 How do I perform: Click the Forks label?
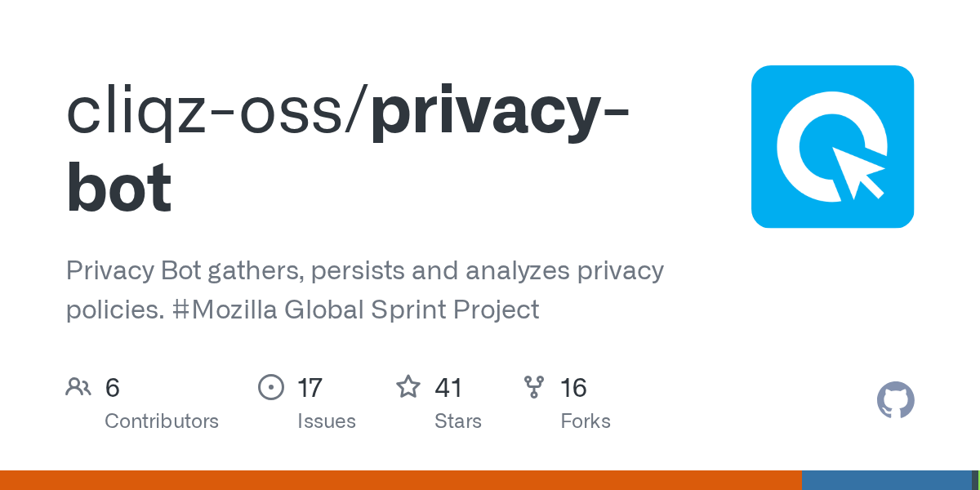(x=586, y=421)
